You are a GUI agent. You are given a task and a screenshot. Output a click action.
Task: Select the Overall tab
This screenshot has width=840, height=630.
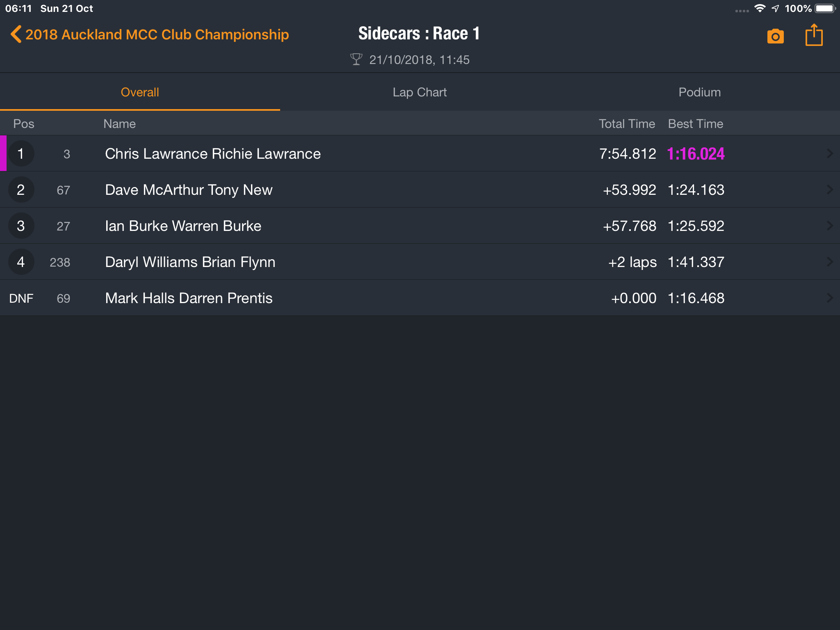click(x=140, y=92)
